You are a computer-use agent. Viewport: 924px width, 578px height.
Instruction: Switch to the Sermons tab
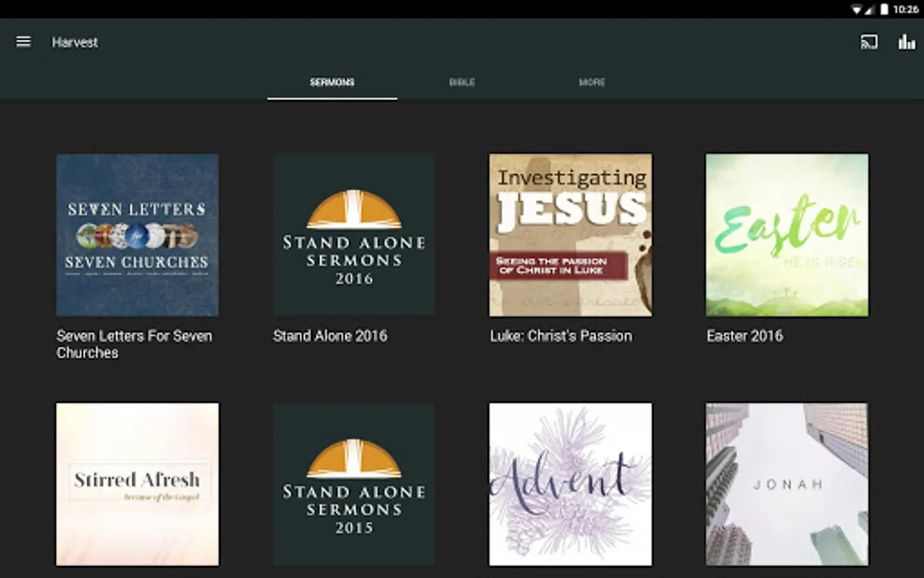click(x=332, y=83)
